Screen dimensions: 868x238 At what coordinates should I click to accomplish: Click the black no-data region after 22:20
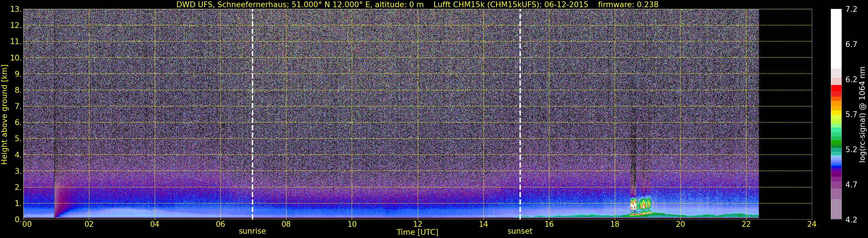click(785, 114)
